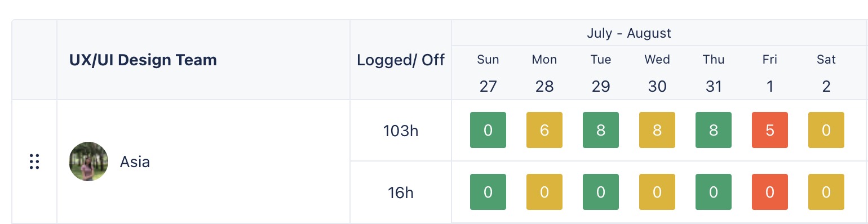Select the yellow 0 logged cell for Saturday 2
The image size is (868, 224).
point(826,130)
